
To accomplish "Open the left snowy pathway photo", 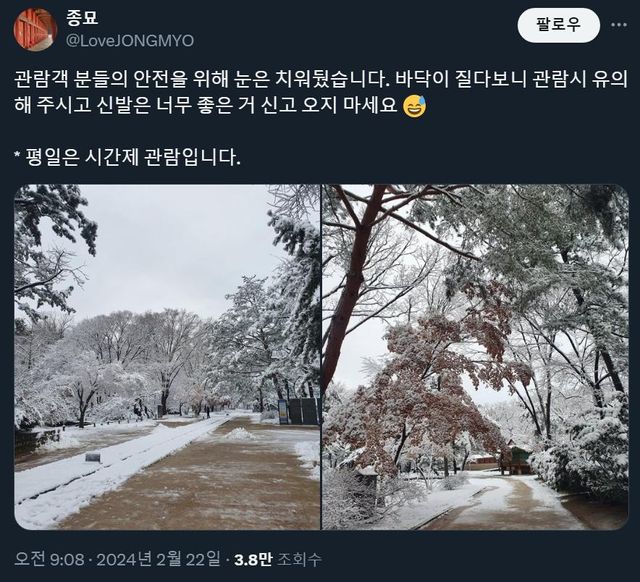I will pyautogui.click(x=167, y=357).
